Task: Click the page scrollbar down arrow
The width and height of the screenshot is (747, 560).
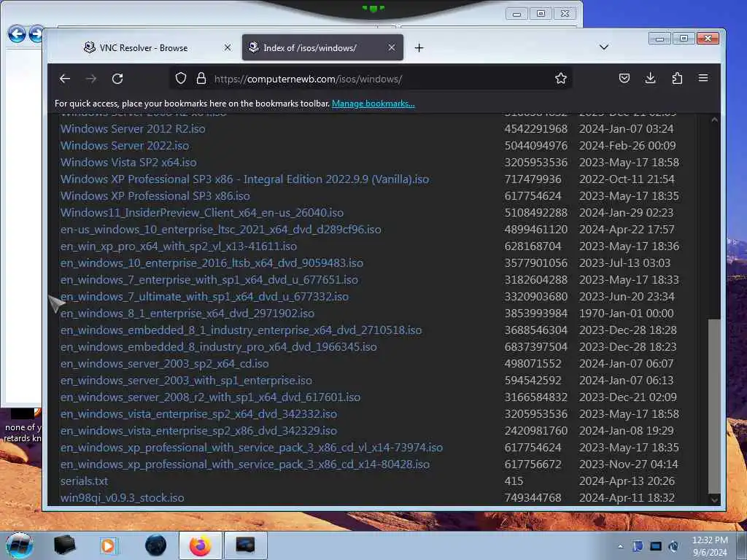Action: pyautogui.click(x=714, y=499)
